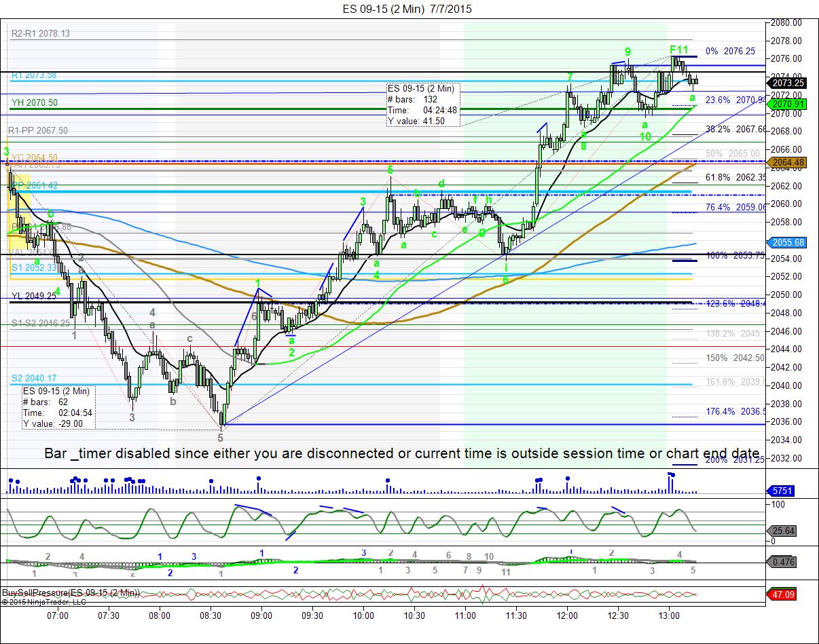The height and width of the screenshot is (644, 819).
Task: Select the R2-R1 2078.13 pivot label
Action: [41, 33]
